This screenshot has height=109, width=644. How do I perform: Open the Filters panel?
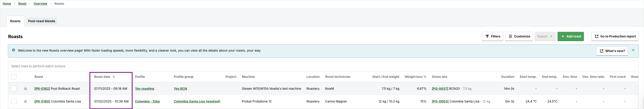492,36
